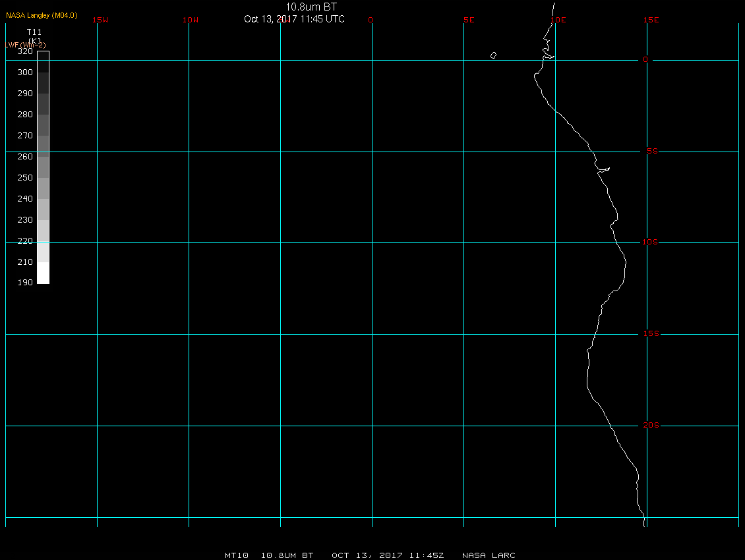Viewport: 745px width, 560px height.
Task: Click the 230 value on color scale
Action: 25,220
